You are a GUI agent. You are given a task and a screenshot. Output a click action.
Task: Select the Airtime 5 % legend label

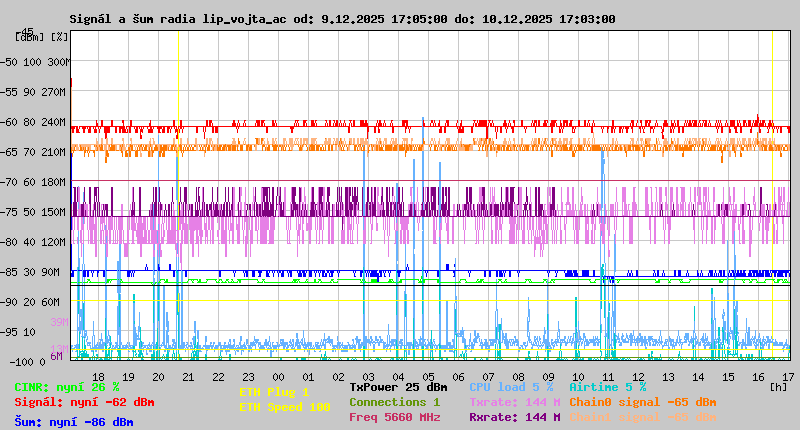click(x=607, y=387)
